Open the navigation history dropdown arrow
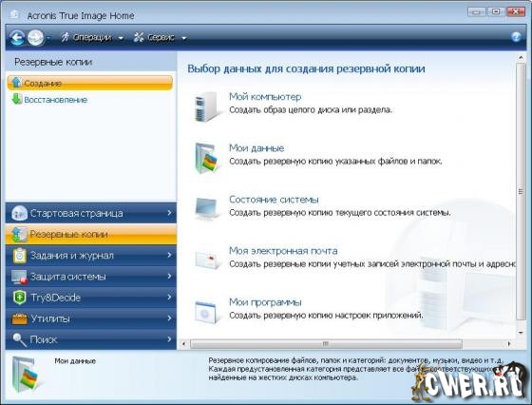Viewport: 532px width, 405px height. [x=48, y=38]
